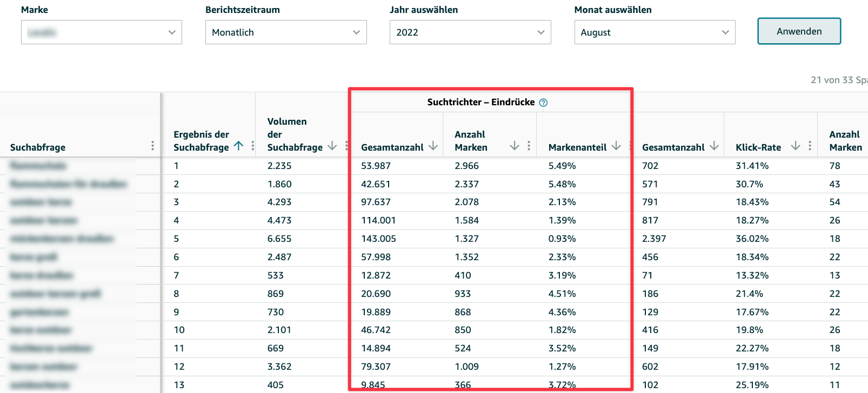Select brand share cell 2.33%
868x393 pixels.
(x=562, y=257)
